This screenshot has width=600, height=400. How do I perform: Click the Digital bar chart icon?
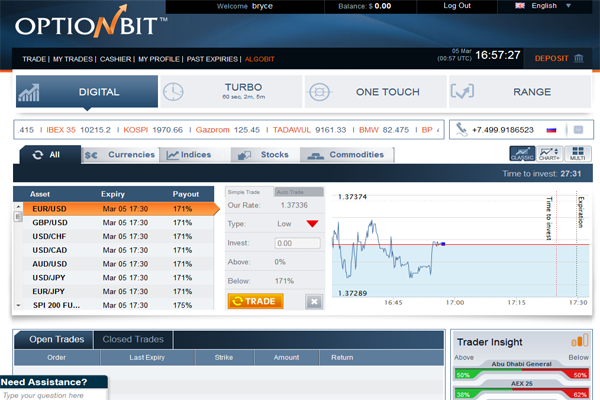[x=29, y=92]
